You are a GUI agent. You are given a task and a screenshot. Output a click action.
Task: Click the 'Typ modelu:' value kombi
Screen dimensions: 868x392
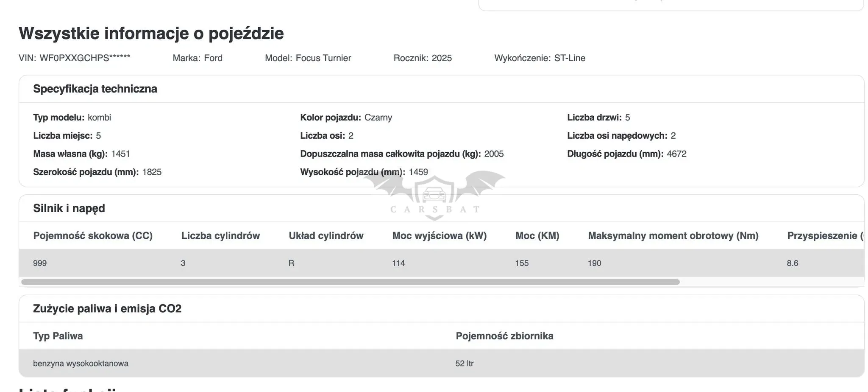(x=99, y=118)
